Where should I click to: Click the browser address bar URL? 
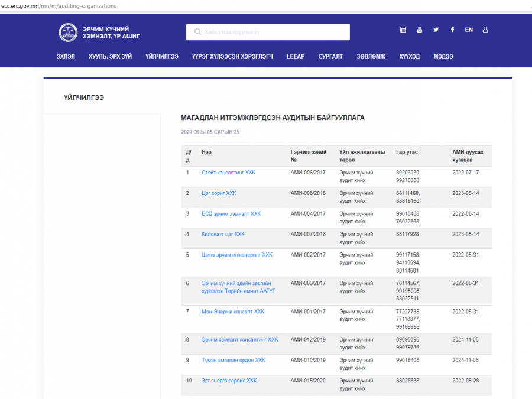(x=59, y=6)
